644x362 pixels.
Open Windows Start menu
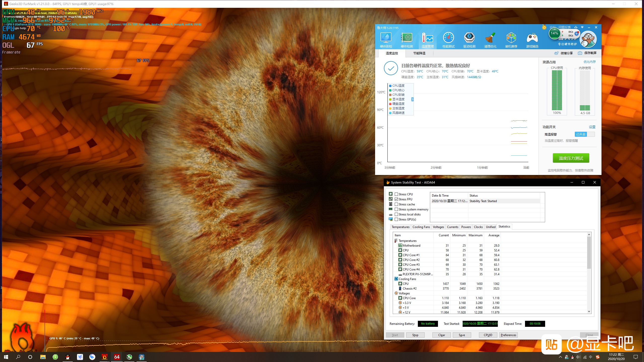(6, 357)
